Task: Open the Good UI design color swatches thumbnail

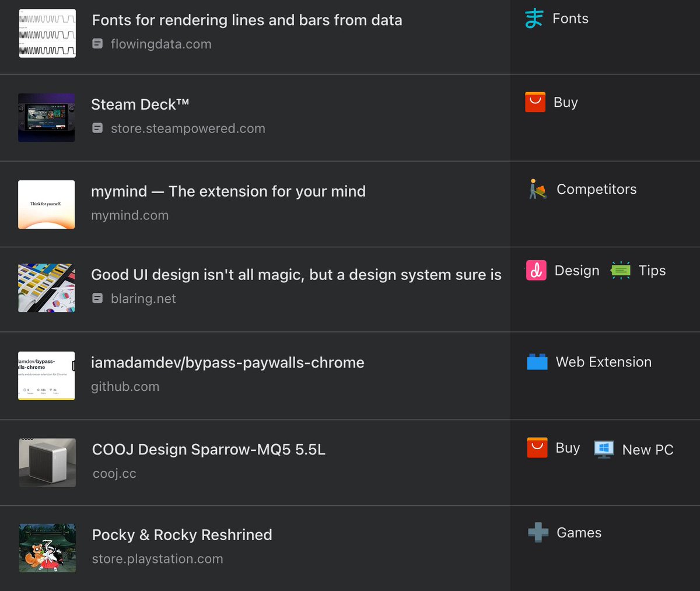Action: click(47, 288)
